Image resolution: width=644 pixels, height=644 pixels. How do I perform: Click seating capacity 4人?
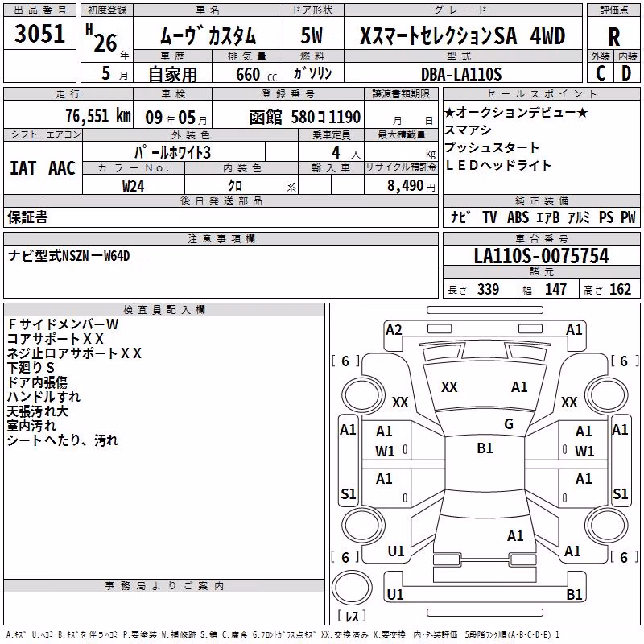[x=346, y=153]
